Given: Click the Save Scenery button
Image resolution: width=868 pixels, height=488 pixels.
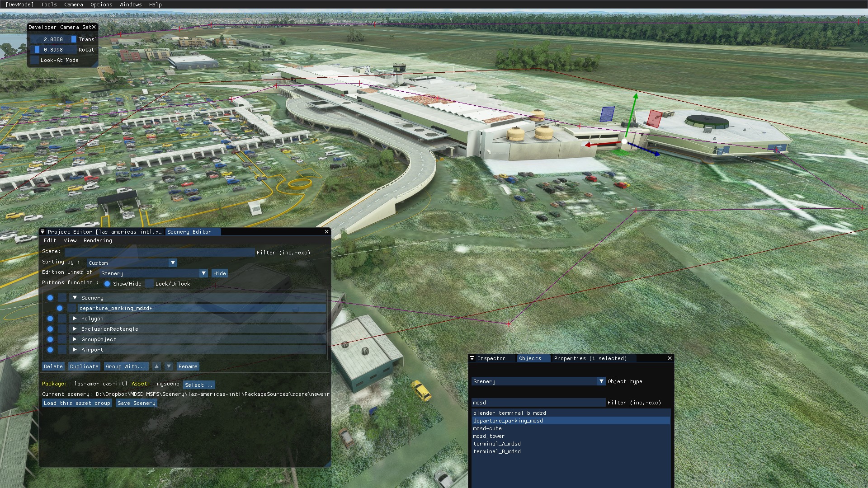Looking at the screenshot, I should click(137, 403).
